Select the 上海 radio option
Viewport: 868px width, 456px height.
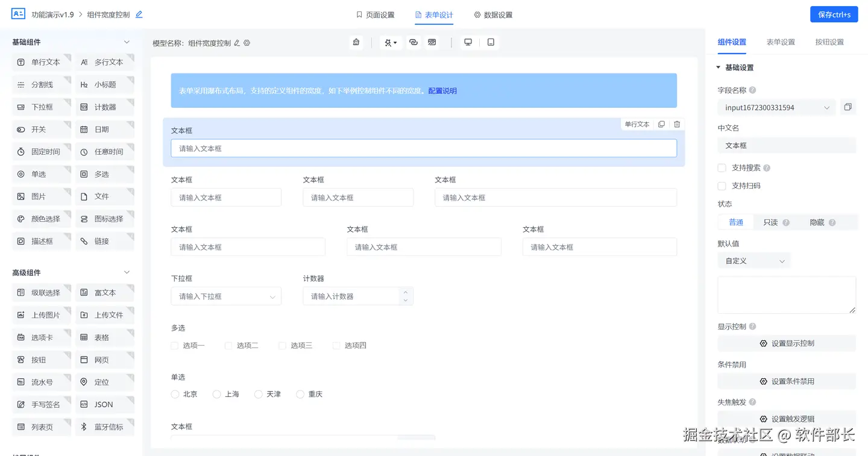pos(217,394)
